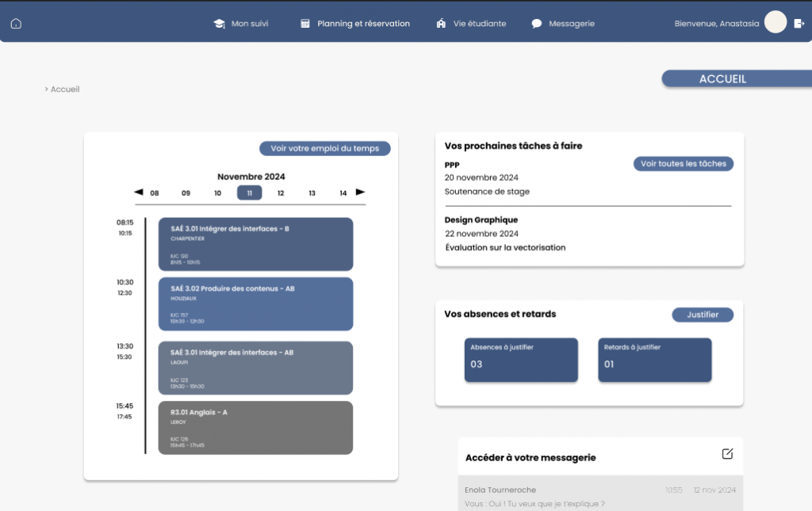
Task: Click the building icon beside Vie étudiante
Action: pos(441,24)
